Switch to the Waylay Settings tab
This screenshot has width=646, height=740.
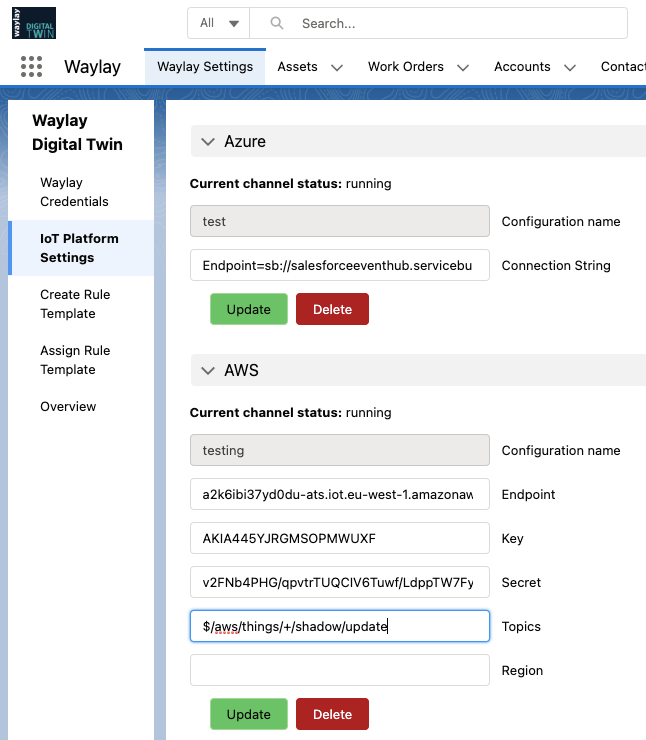[x=205, y=67]
